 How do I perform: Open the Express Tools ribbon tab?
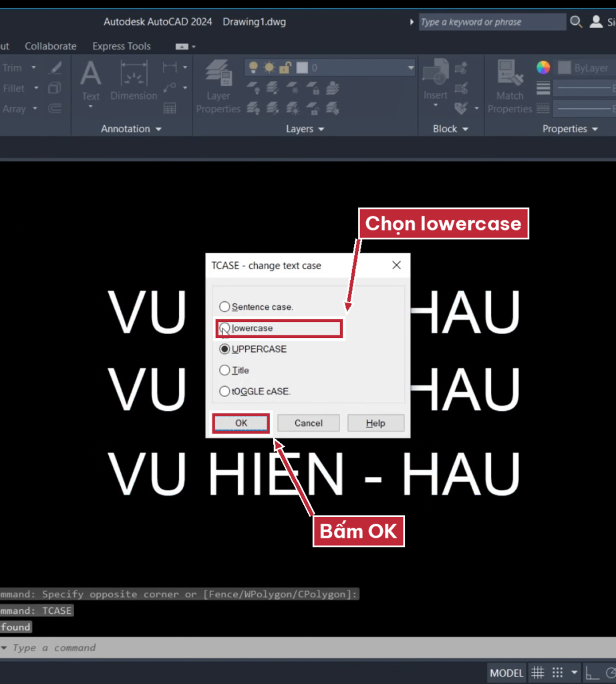[x=122, y=46]
